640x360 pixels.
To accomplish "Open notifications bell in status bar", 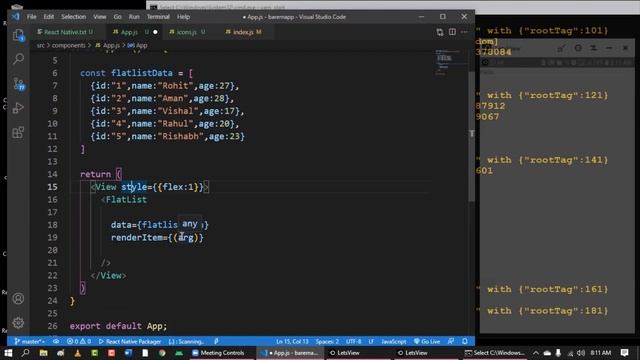I will [465, 341].
